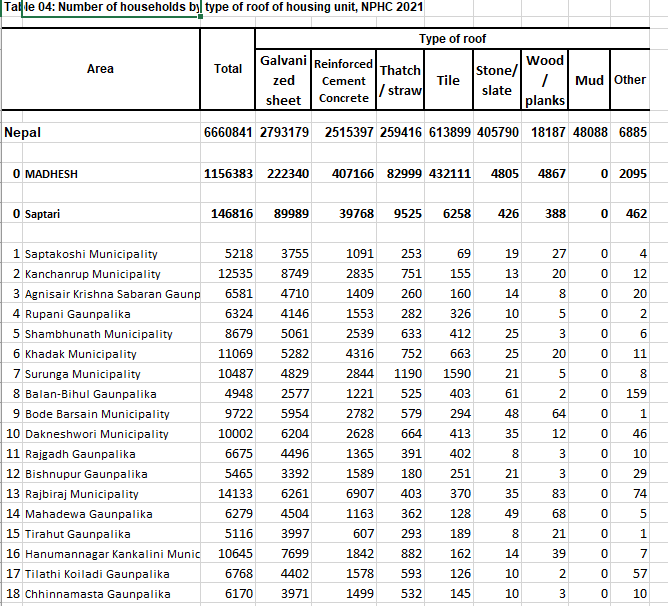668x606 pixels.
Task: Select Nepal galvanized sheet value 2793179
Action: click(x=284, y=133)
